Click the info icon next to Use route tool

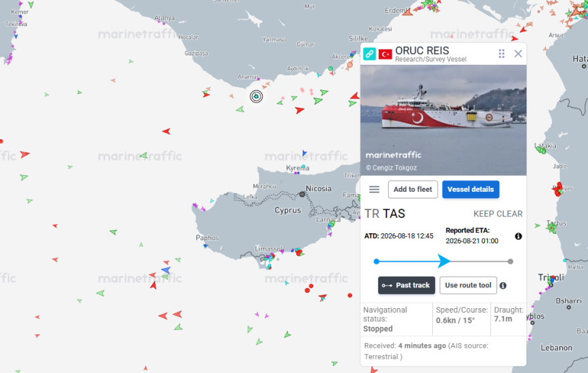pos(503,285)
